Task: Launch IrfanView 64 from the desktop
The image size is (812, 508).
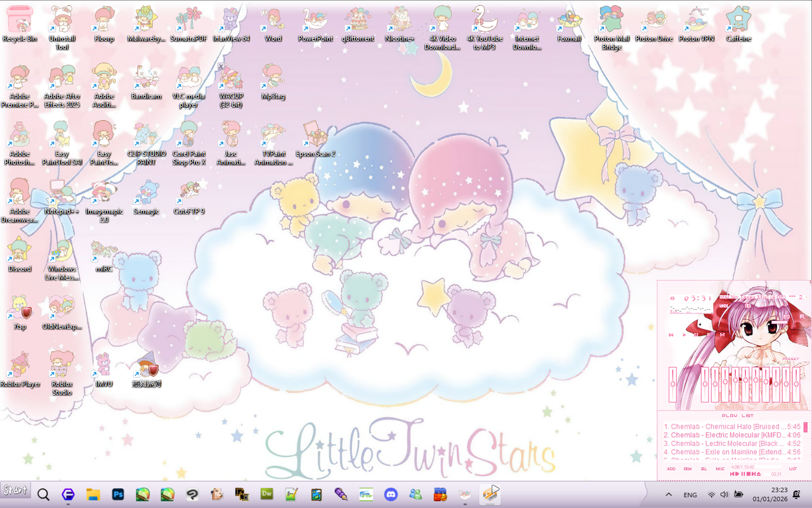Action: [x=231, y=24]
